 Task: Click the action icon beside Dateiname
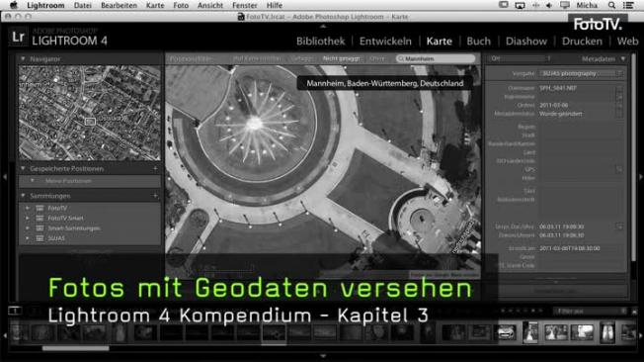click(619, 89)
